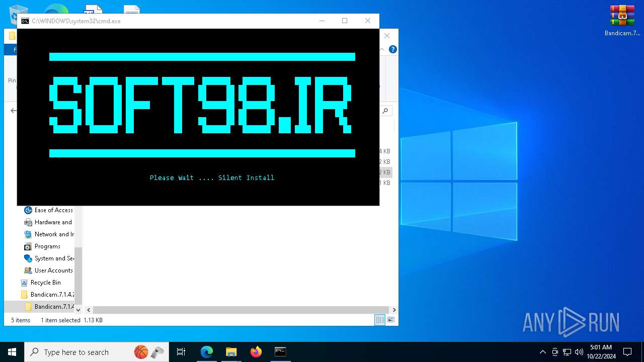The image size is (644, 362).
Task: Click horizontal scrollbar right arrow
Action: pyautogui.click(x=394, y=310)
